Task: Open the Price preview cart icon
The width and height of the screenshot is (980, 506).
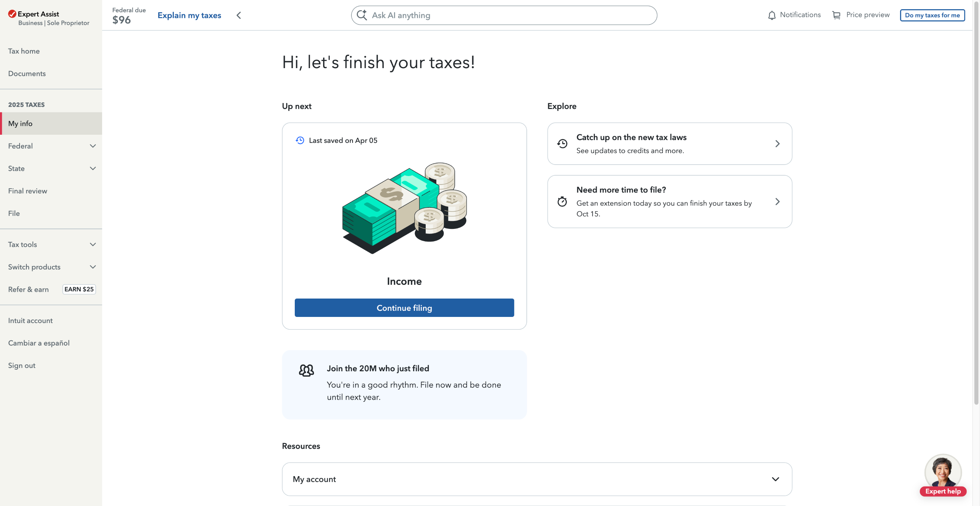Action: pos(836,15)
